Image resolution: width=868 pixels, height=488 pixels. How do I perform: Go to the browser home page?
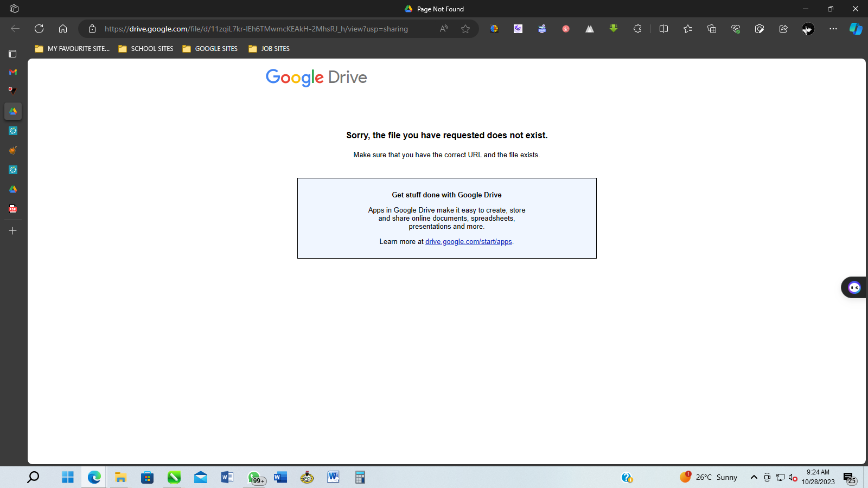(63, 29)
